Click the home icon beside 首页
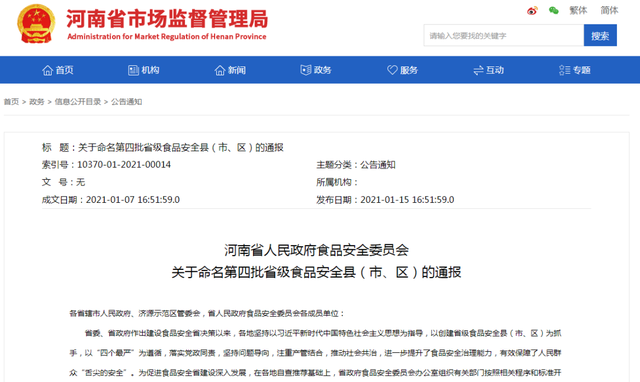 click(47, 70)
